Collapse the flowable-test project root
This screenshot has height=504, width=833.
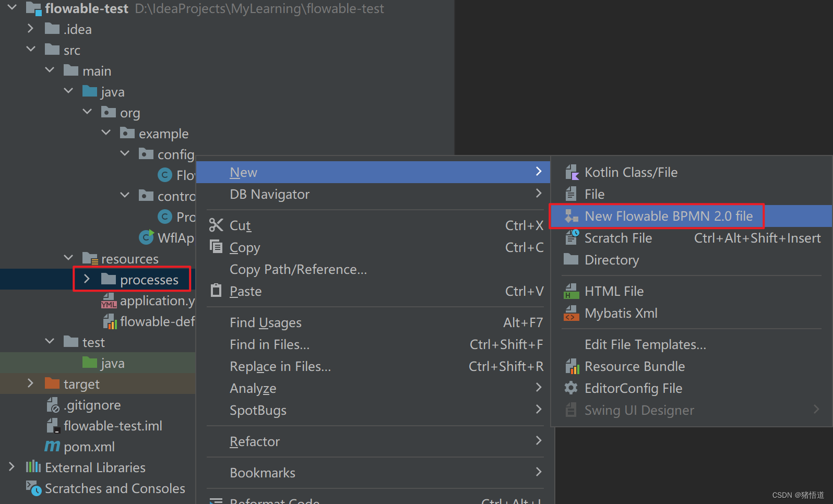[13, 7]
